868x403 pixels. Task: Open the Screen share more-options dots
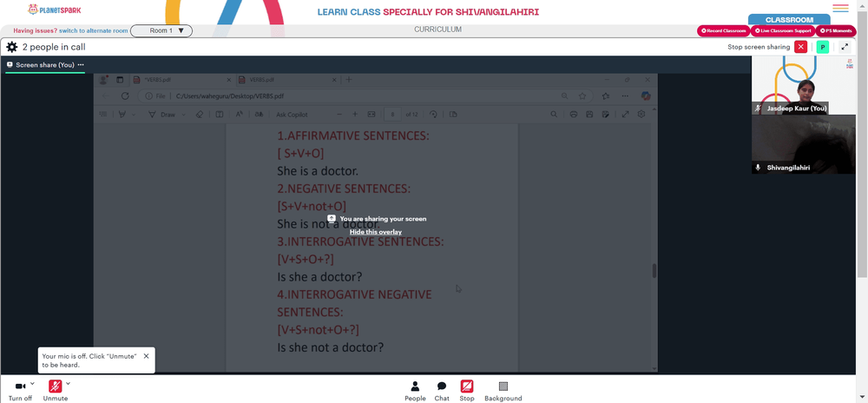(x=81, y=65)
